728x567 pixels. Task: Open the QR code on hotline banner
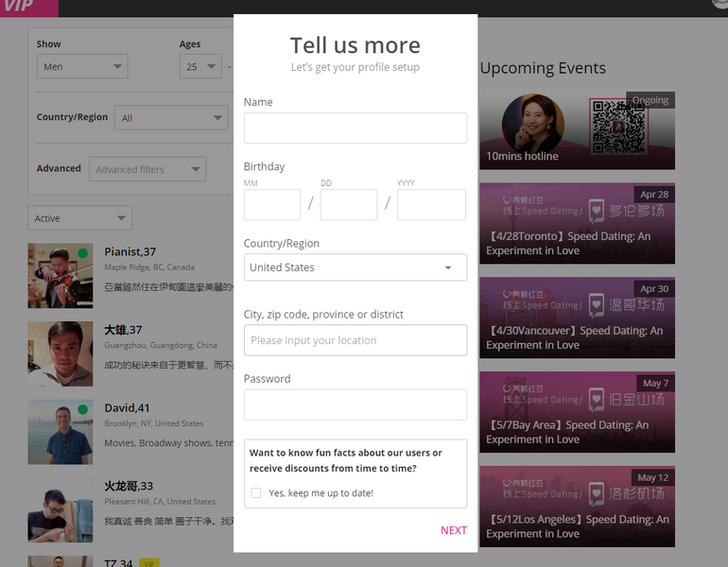click(618, 127)
